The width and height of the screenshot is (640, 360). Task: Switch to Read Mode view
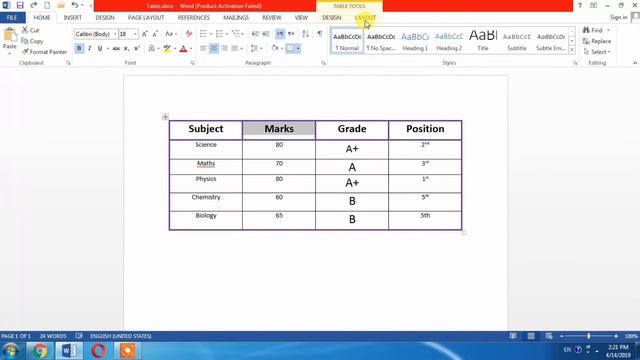[x=513, y=336]
